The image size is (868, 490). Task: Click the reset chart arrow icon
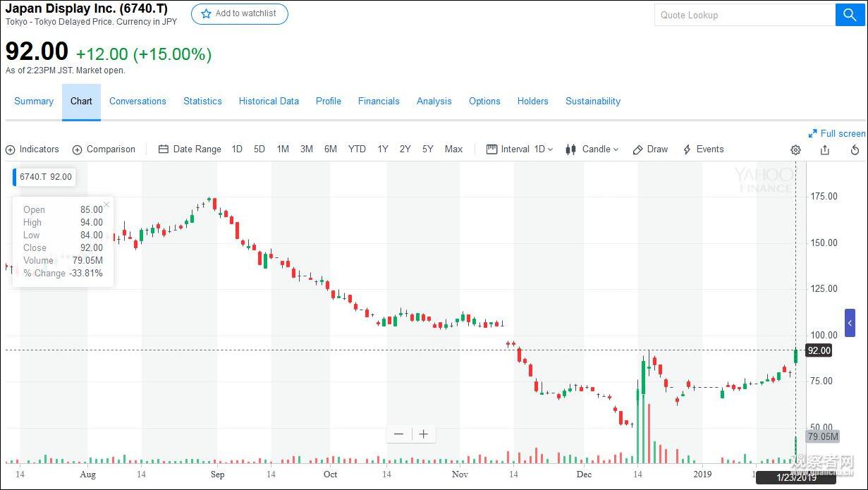click(x=855, y=149)
